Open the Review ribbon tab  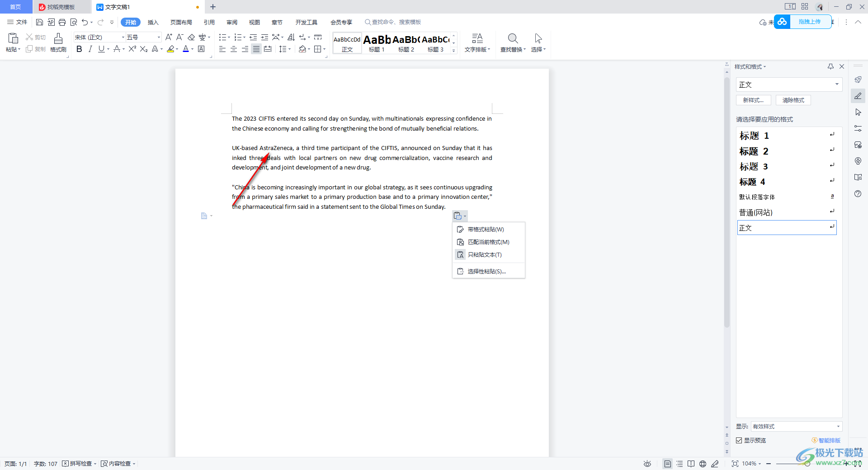232,22
